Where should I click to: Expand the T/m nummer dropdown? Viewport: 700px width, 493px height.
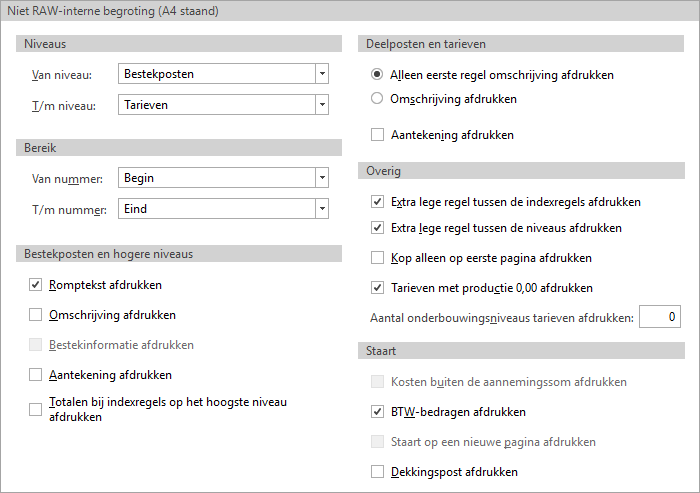point(321,208)
